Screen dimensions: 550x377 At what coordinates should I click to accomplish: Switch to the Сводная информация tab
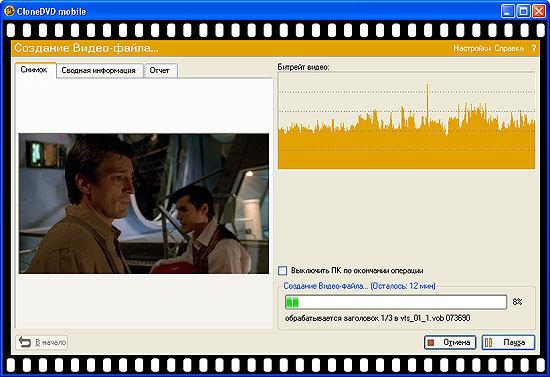(x=100, y=70)
